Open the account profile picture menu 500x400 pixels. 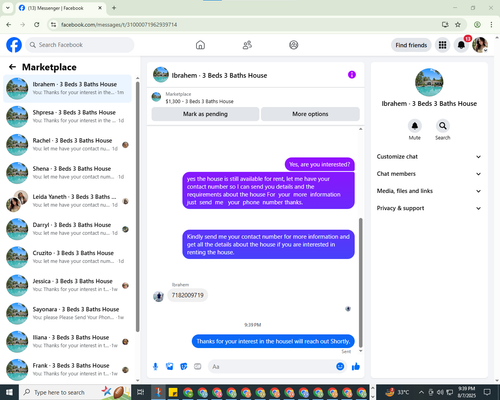[480, 45]
